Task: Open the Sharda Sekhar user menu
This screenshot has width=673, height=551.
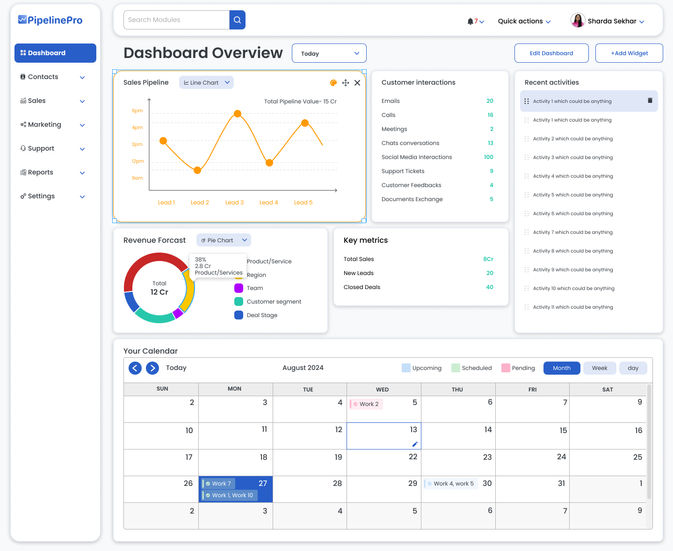Action: click(616, 21)
